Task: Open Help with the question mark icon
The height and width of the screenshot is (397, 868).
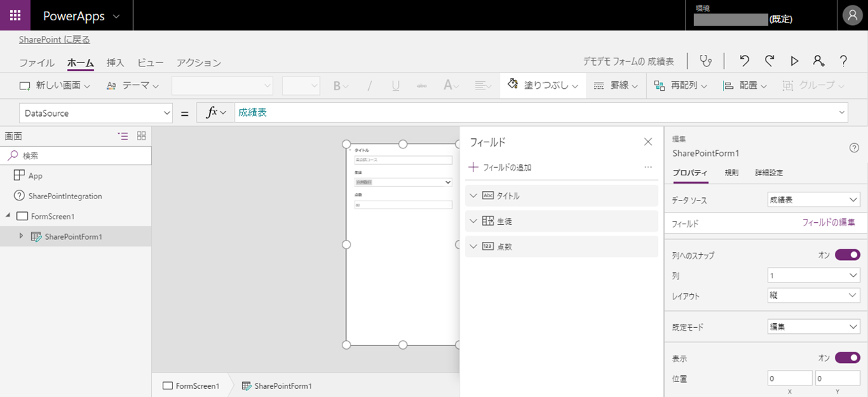Action: 843,61
